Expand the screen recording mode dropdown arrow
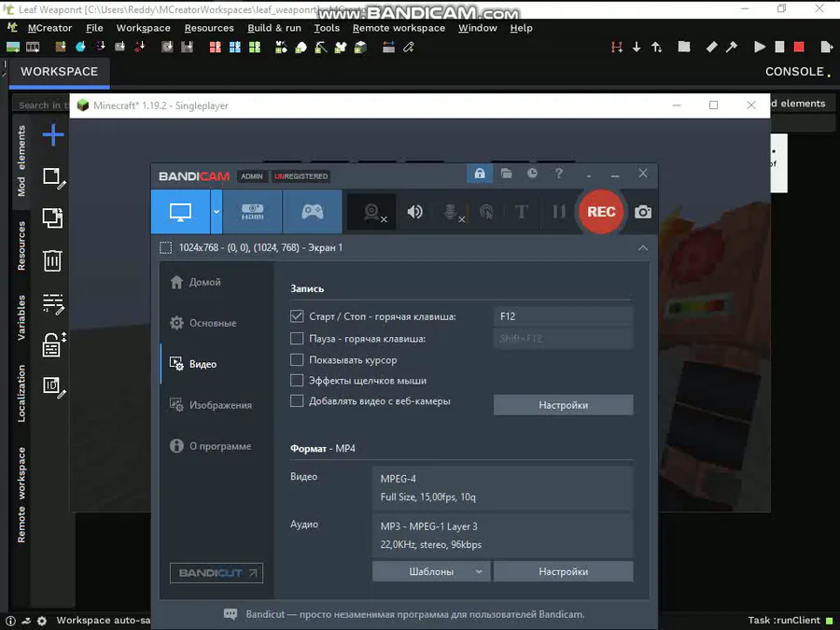 point(217,212)
